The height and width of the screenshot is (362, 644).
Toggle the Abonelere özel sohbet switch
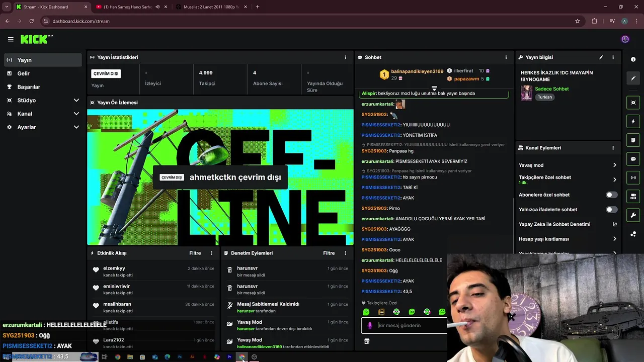[611, 195]
